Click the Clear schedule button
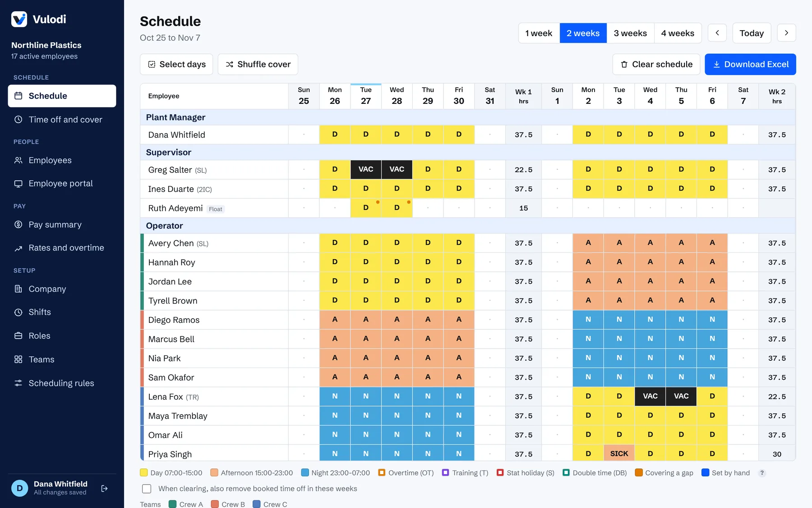The height and width of the screenshot is (508, 812). point(656,64)
